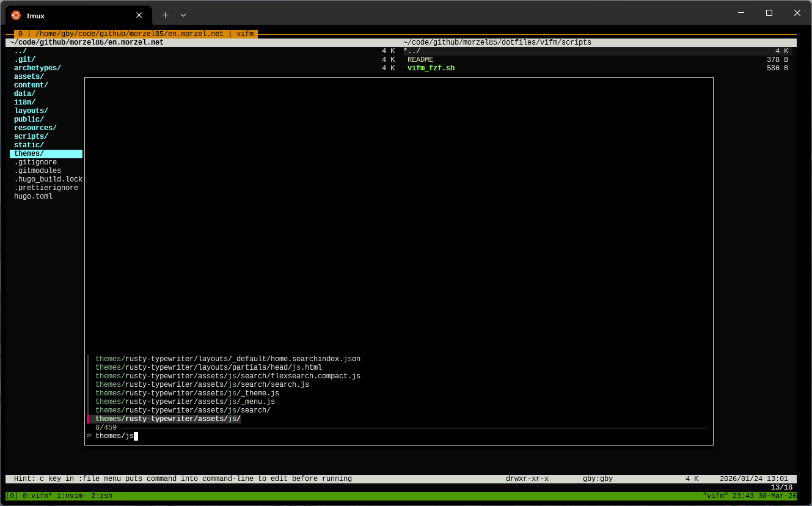
Task: Open the archetypes/ folder
Action: click(37, 68)
